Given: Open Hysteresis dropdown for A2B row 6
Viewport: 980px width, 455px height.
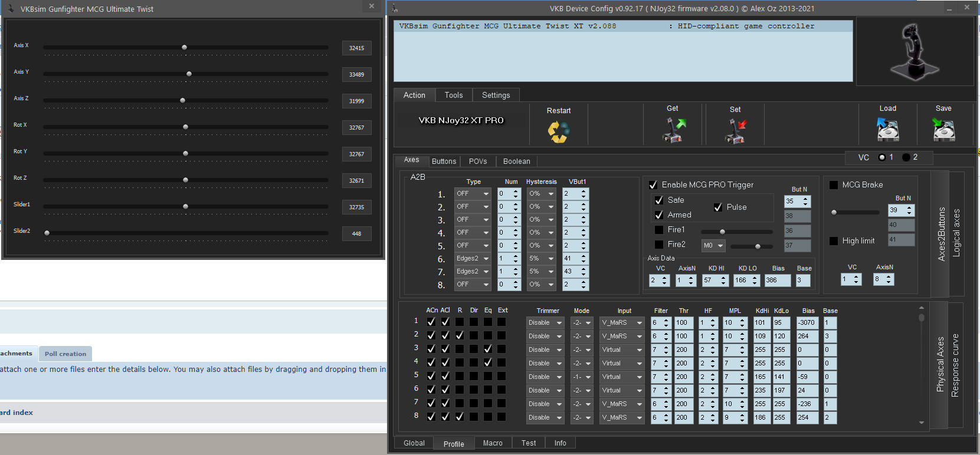Looking at the screenshot, I should (541, 259).
